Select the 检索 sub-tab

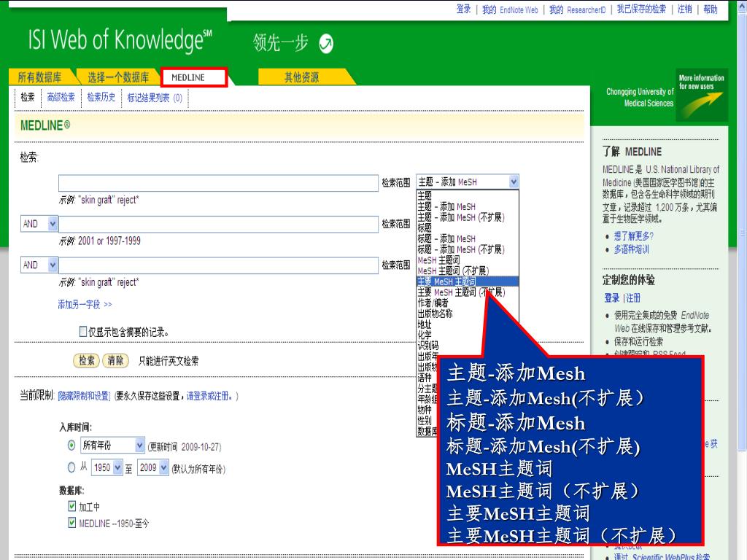(x=28, y=97)
